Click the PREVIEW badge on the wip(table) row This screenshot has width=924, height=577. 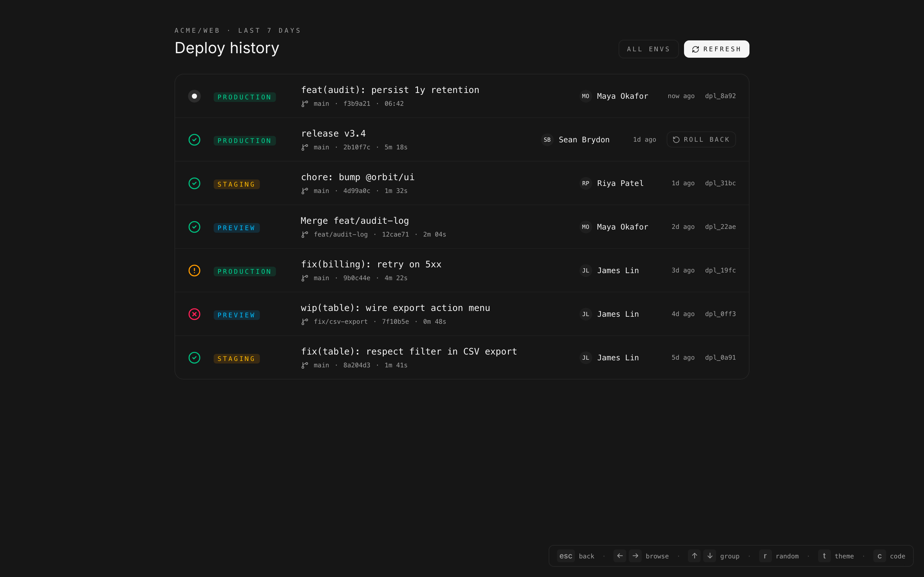click(236, 315)
